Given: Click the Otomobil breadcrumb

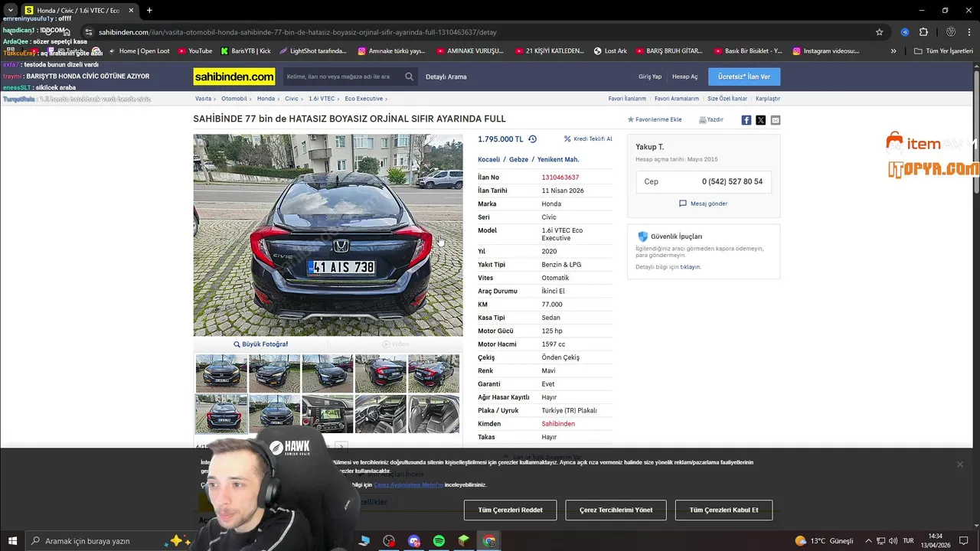Looking at the screenshot, I should (234, 99).
